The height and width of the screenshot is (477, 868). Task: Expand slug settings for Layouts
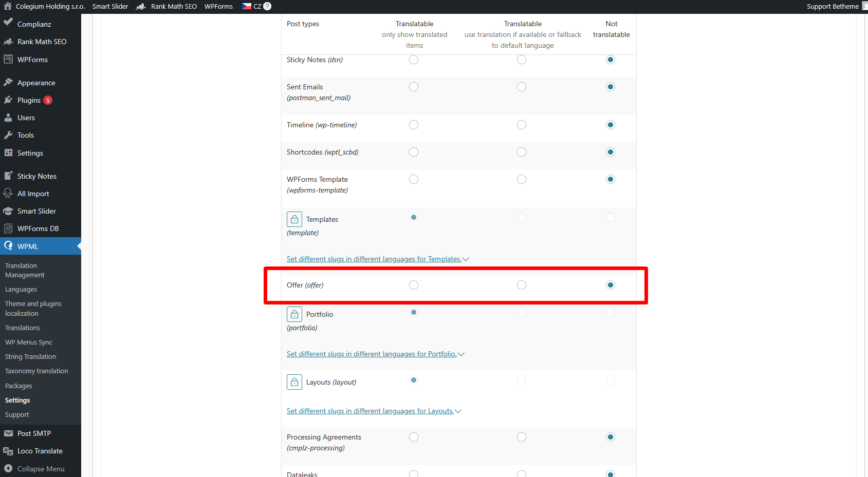(x=374, y=411)
